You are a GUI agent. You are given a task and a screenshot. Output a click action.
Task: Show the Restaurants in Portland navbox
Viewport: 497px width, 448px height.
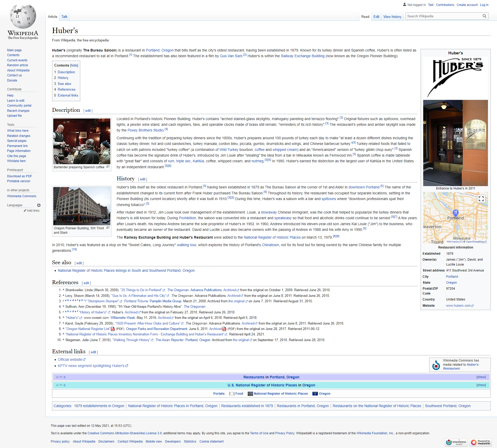pos(481,377)
